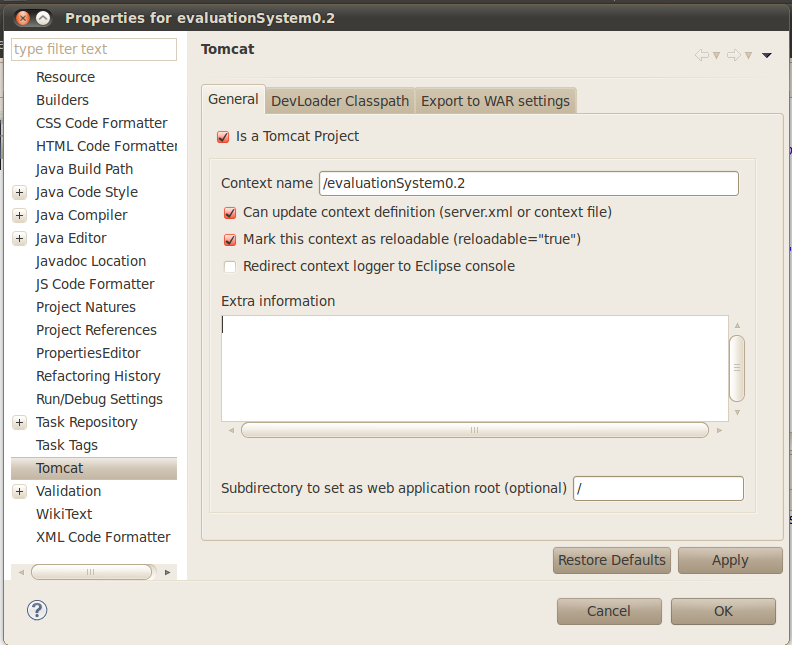
Task: Open forward history dropdown arrow
Action: [x=749, y=56]
